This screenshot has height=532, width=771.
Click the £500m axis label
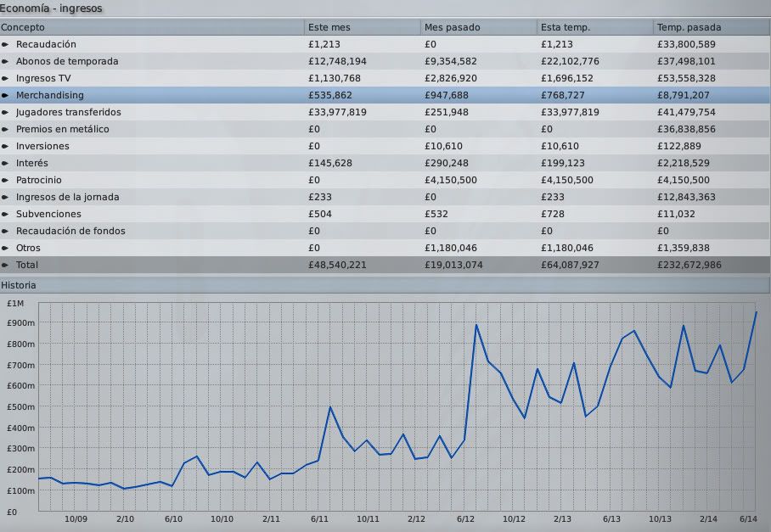20,406
